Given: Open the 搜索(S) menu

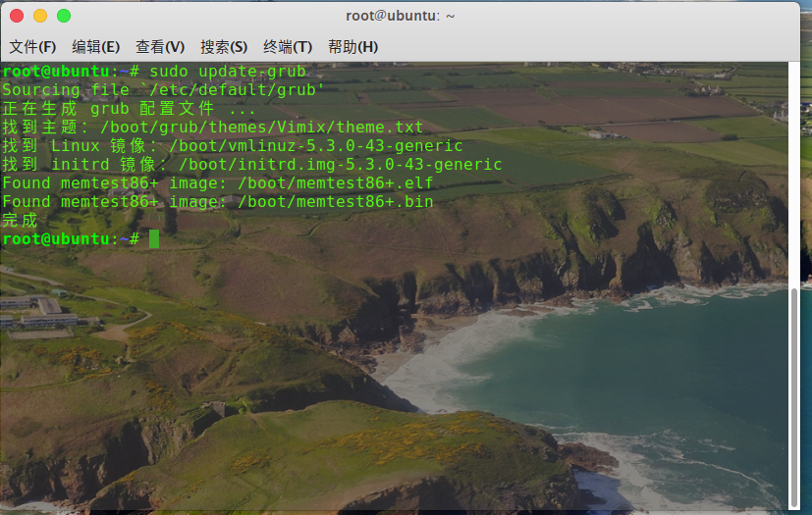Looking at the screenshot, I should coord(224,47).
